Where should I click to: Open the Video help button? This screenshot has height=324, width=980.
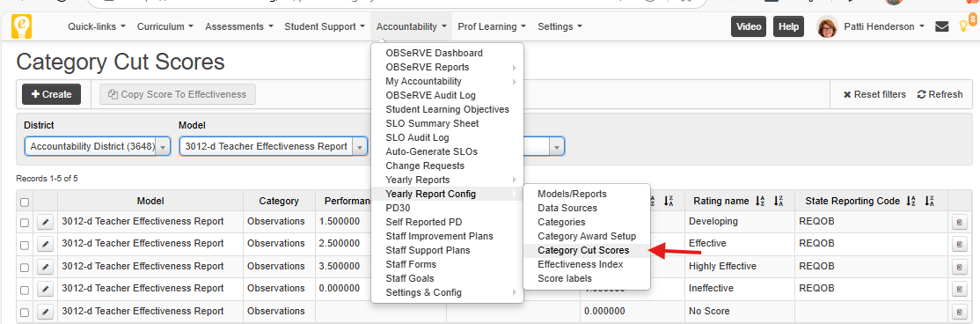point(749,27)
